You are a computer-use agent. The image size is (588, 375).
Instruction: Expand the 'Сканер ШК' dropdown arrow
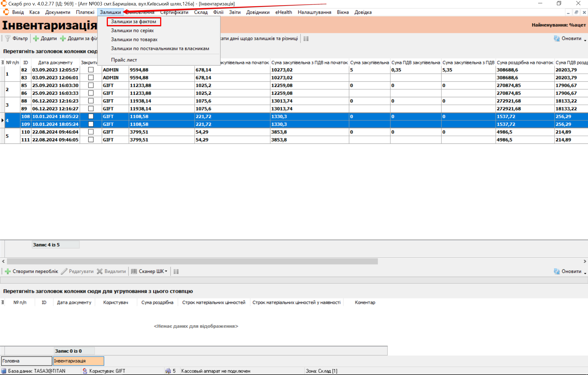coord(166,272)
